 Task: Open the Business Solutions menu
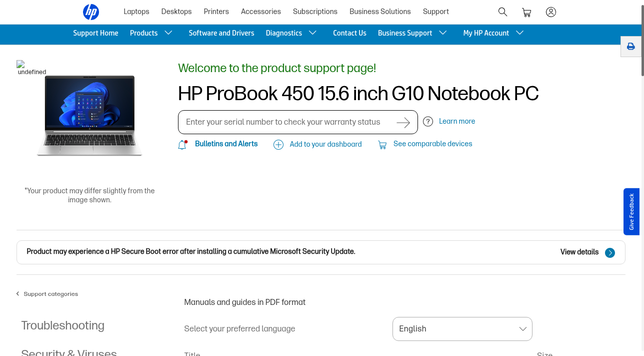380,12
